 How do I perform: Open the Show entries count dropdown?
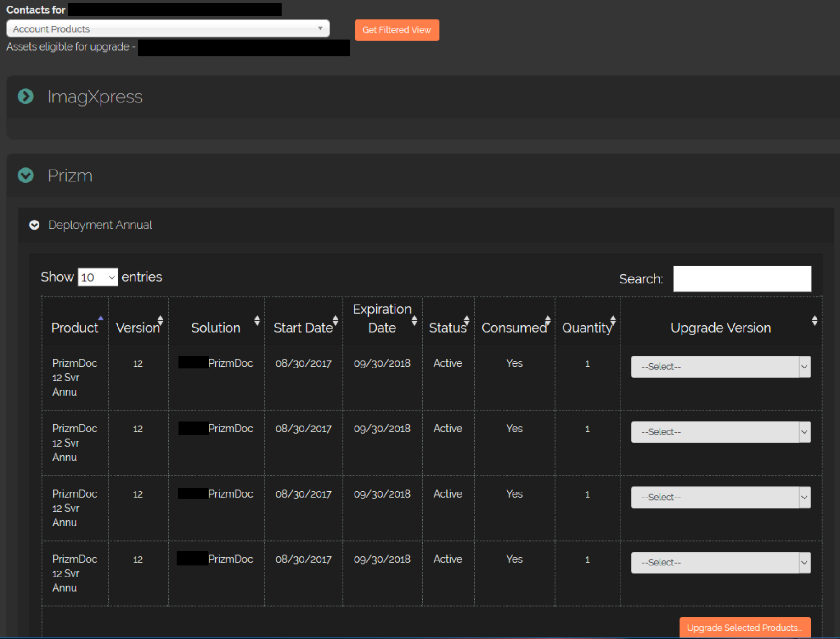(x=98, y=277)
